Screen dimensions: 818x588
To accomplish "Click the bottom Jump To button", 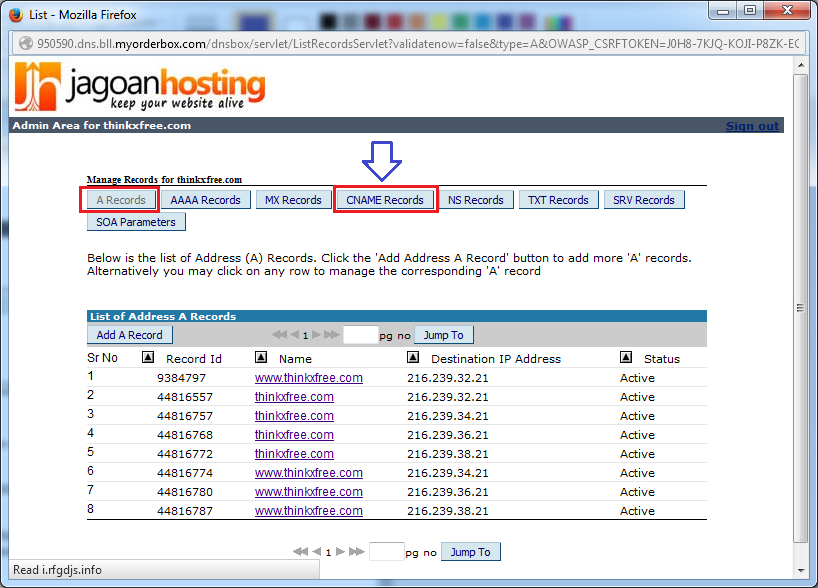I will (471, 552).
